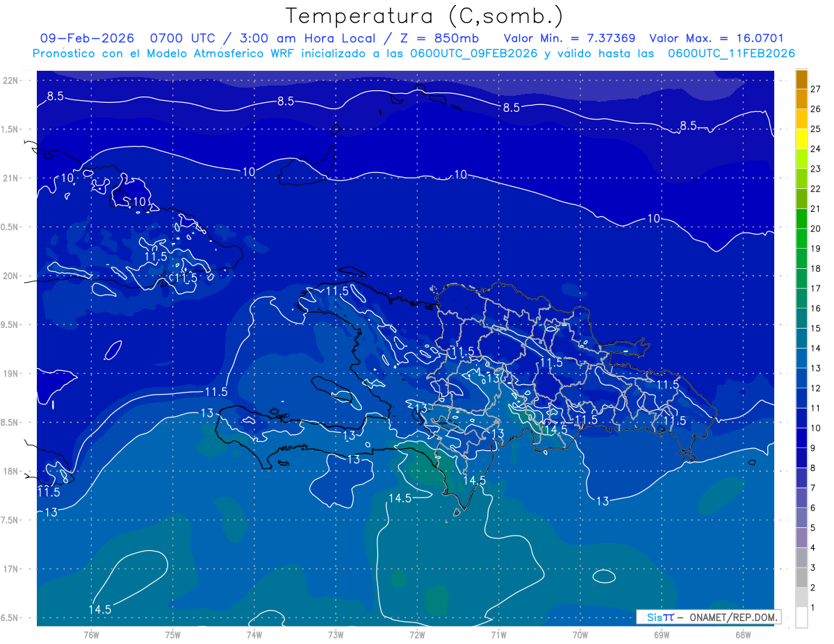This screenshot has width=834, height=644.
Task: Click the color bar value '20'
Action: point(817,229)
